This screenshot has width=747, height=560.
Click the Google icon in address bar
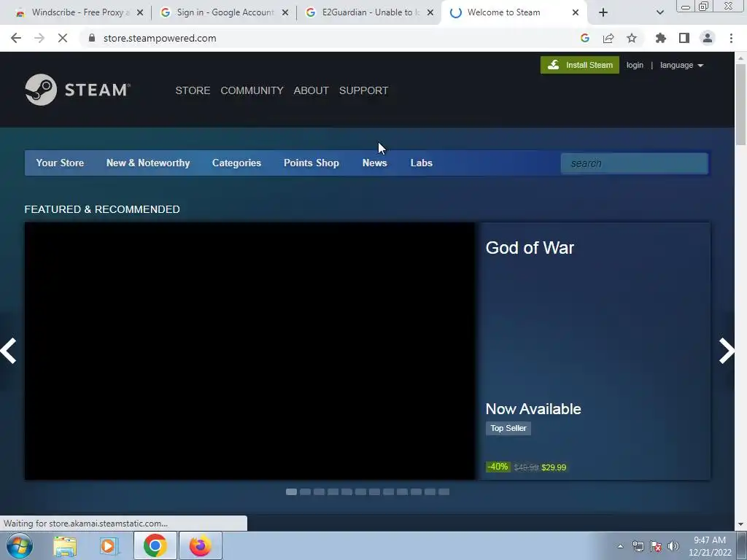585,38
